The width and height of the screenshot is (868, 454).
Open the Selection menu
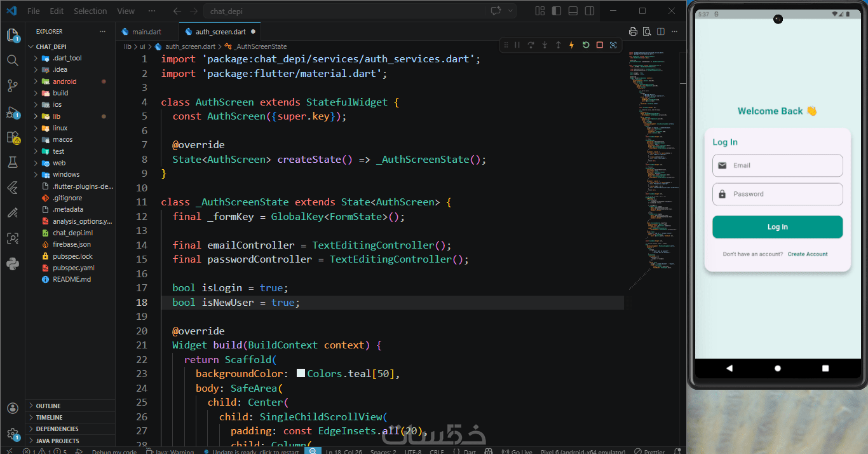coord(90,11)
